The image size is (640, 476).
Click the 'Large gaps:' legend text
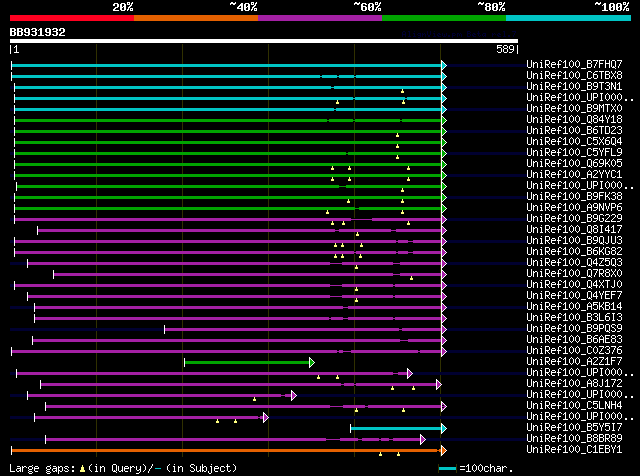tap(42, 469)
